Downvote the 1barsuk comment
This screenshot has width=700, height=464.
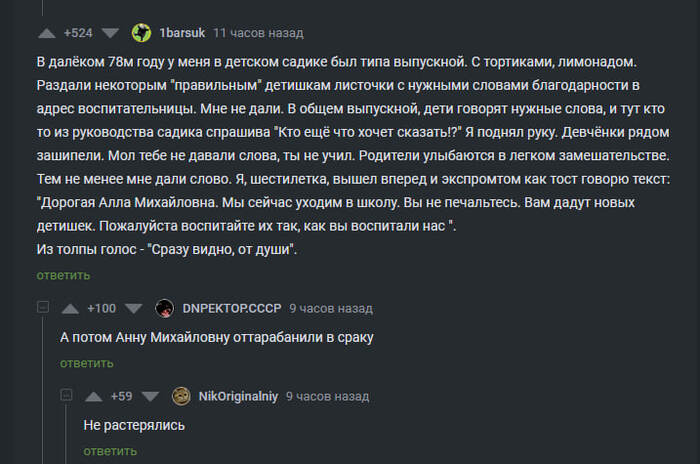point(110,33)
